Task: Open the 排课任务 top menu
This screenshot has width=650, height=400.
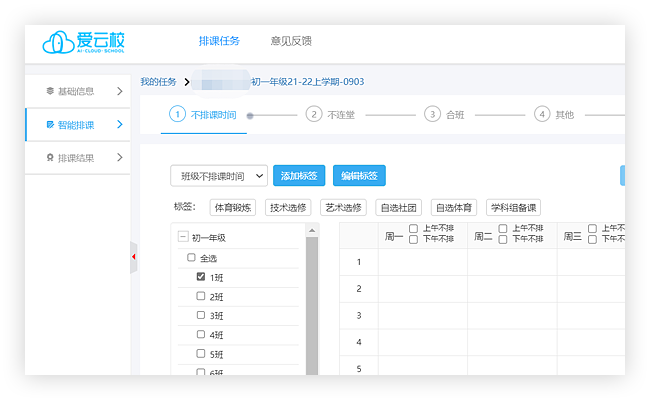Action: click(x=219, y=41)
